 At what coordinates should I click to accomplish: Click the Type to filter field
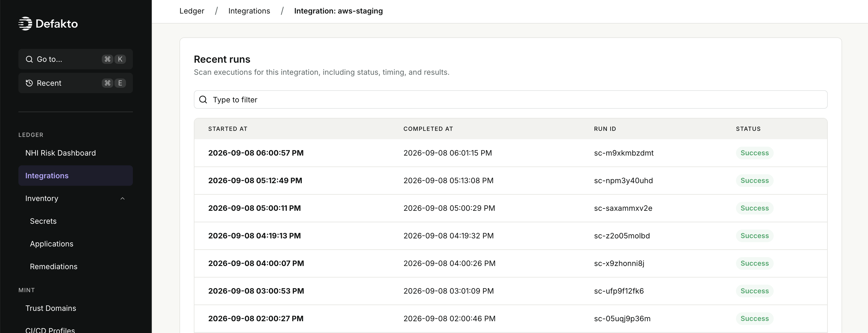pos(511,99)
